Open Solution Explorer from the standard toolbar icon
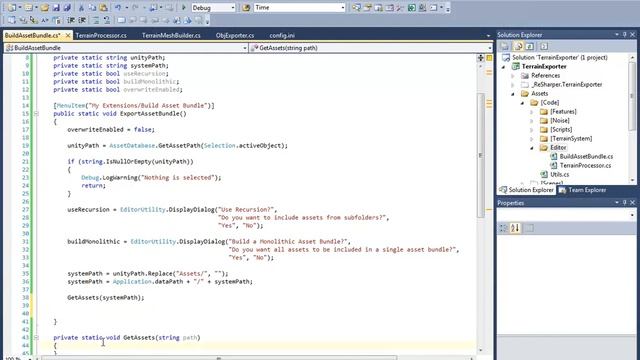Screen dimensions: 640x360 [x=356, y=7]
